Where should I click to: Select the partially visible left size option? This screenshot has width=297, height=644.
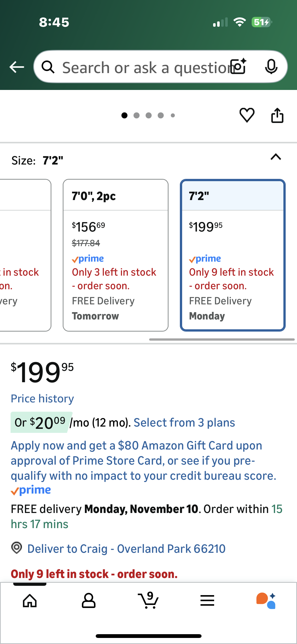point(25,255)
